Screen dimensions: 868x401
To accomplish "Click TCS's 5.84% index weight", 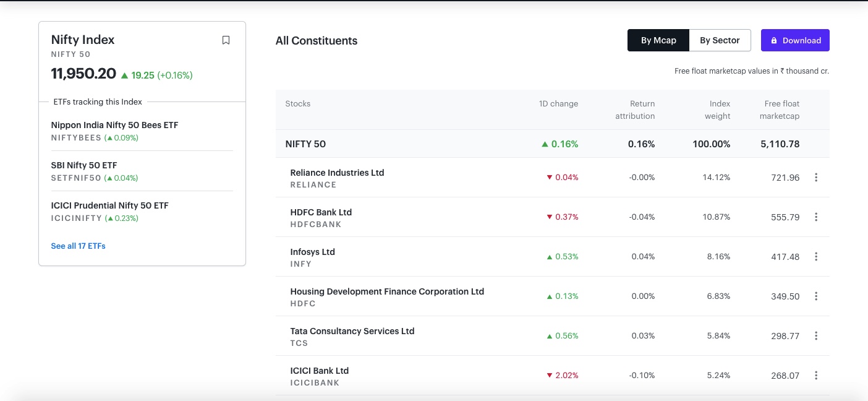I will pos(718,336).
